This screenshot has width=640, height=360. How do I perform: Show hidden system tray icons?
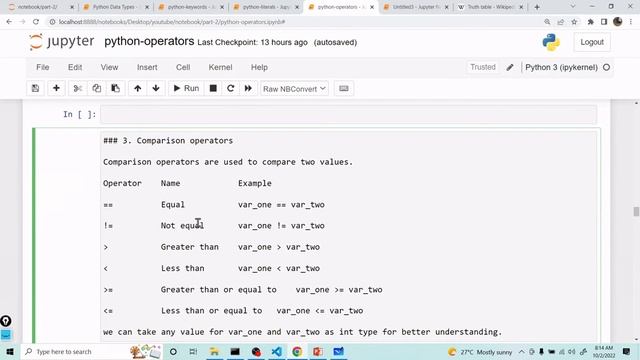pos(521,351)
